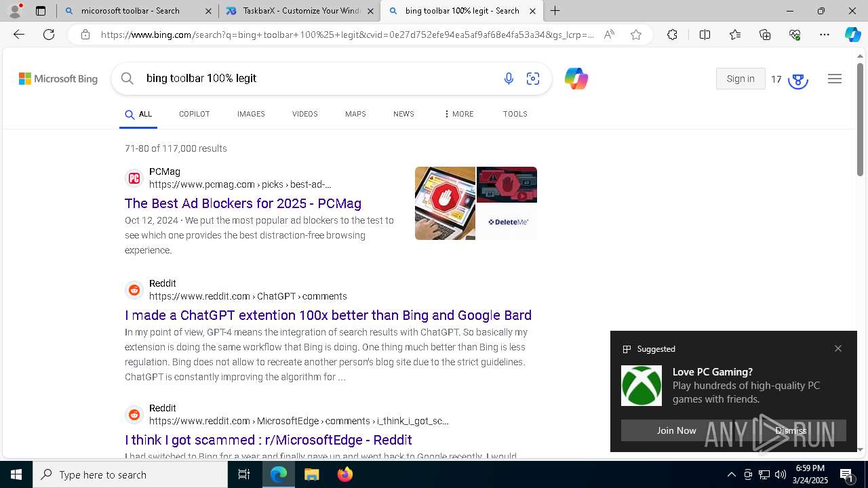Open the Copilot logo beside search box
The image size is (868, 488).
tap(576, 79)
